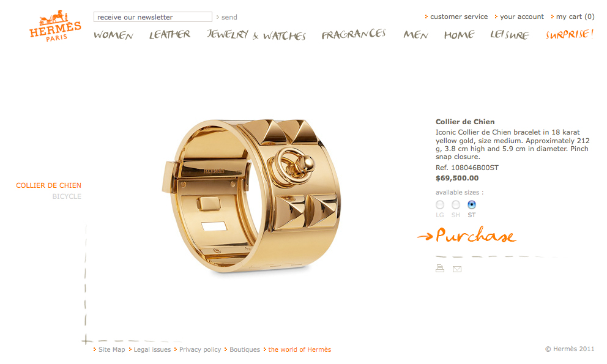607x364 pixels.
Task: Select the ST size radio button
Action: (x=472, y=204)
